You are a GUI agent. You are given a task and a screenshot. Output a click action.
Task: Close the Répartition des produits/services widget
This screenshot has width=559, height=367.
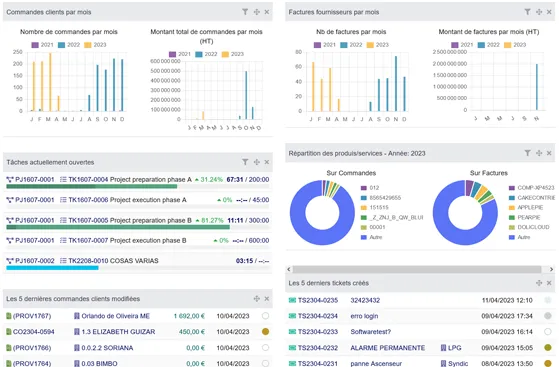[x=549, y=153]
